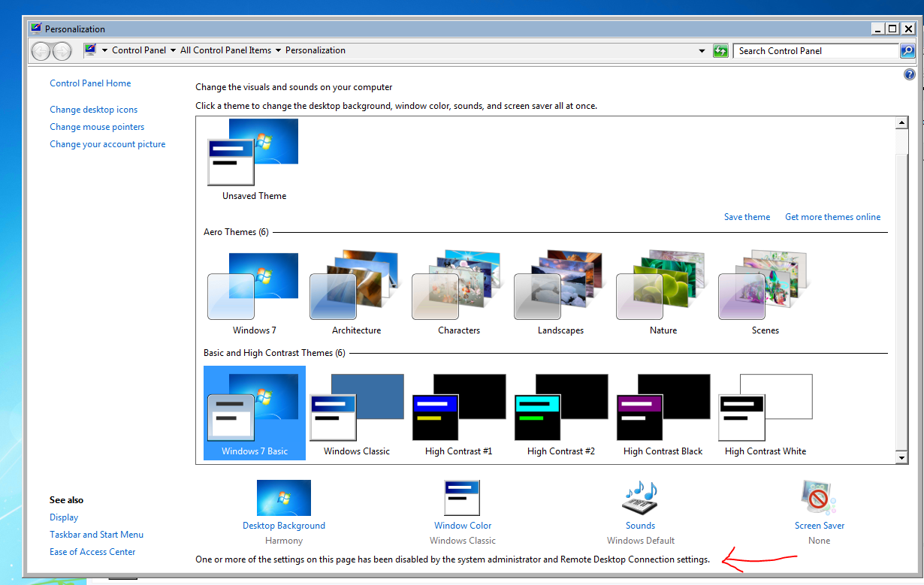Click the Sounds musical notes icon
This screenshot has width=924, height=585.
point(640,498)
